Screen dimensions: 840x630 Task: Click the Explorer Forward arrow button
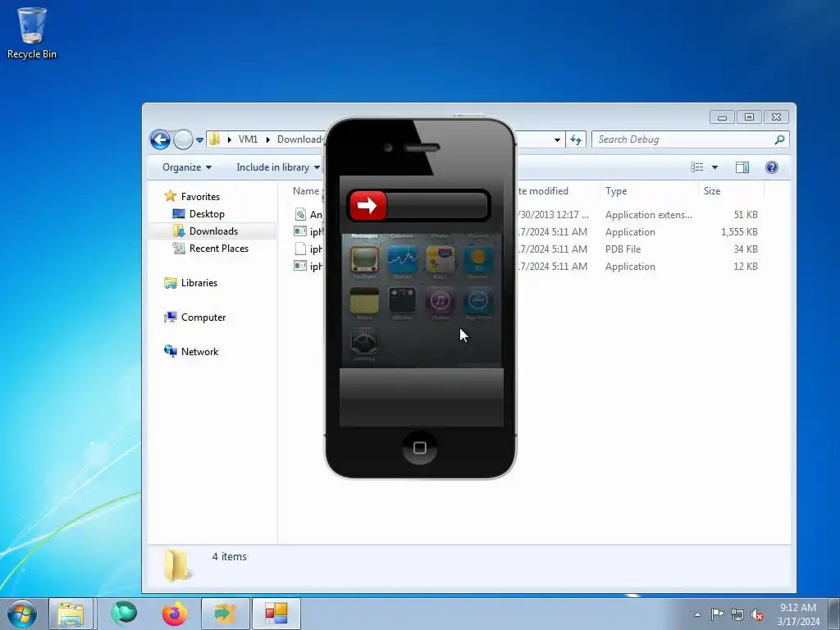(x=183, y=139)
